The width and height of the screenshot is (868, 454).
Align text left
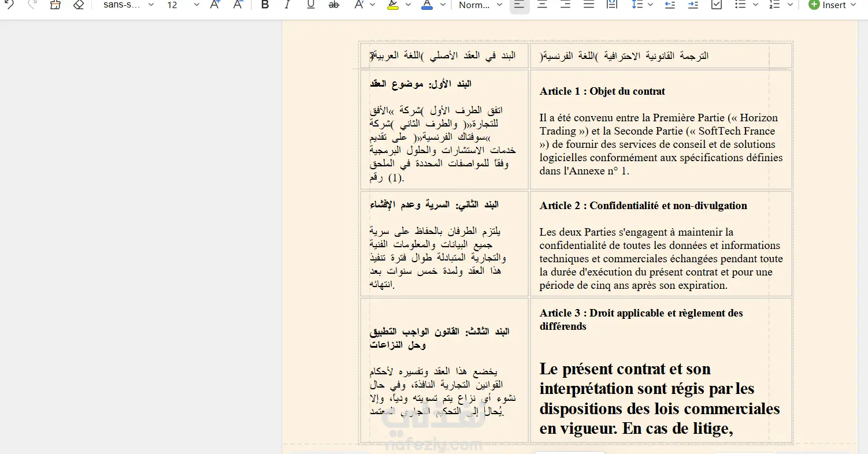point(520,5)
